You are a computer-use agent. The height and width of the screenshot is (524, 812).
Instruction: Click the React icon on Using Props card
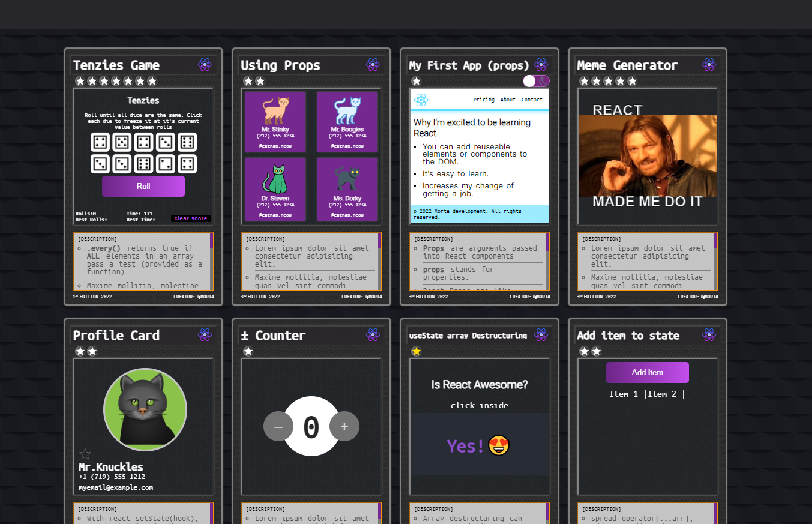click(373, 65)
